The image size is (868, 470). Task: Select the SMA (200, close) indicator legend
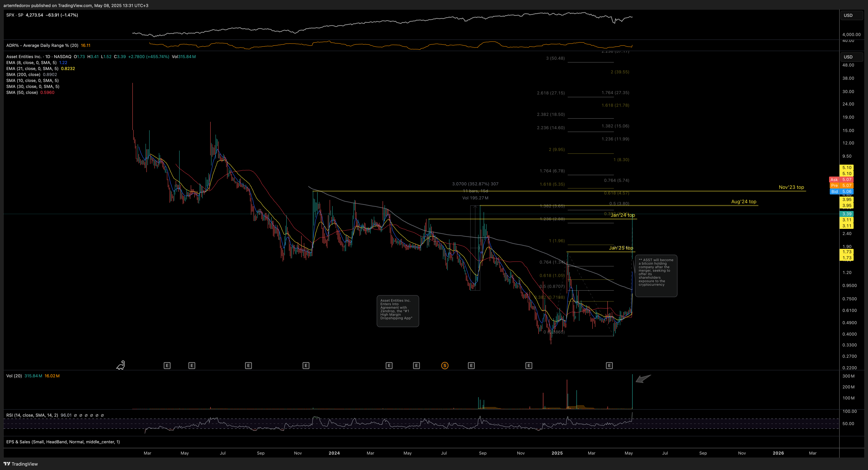point(23,75)
